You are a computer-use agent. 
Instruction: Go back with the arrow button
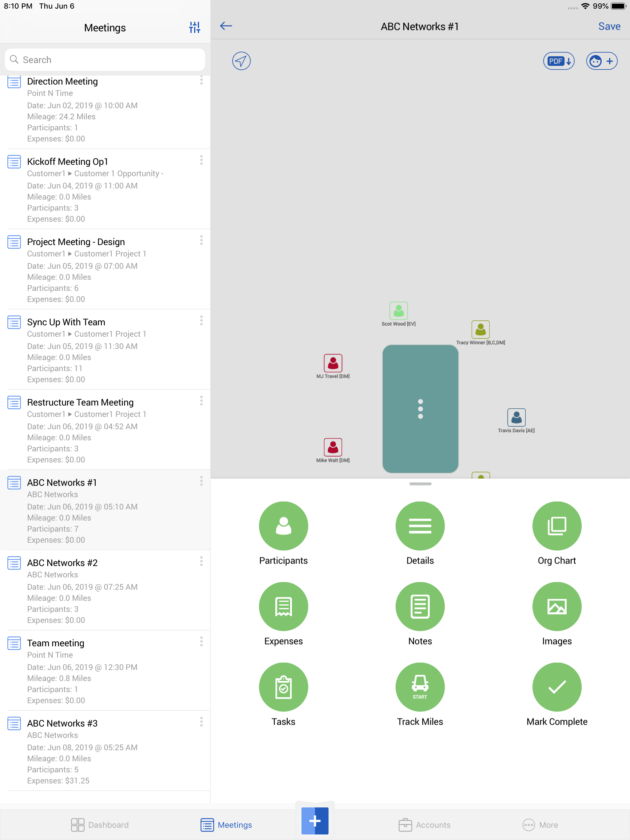click(x=226, y=26)
